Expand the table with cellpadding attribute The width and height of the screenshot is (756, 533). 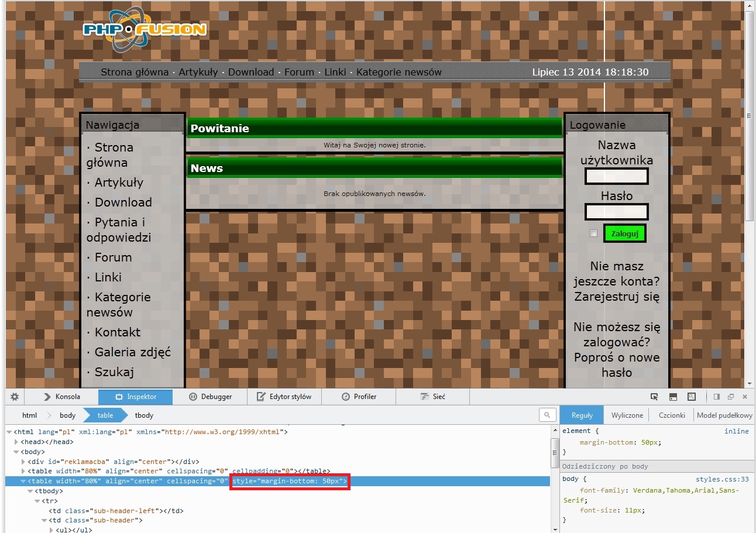(23, 471)
